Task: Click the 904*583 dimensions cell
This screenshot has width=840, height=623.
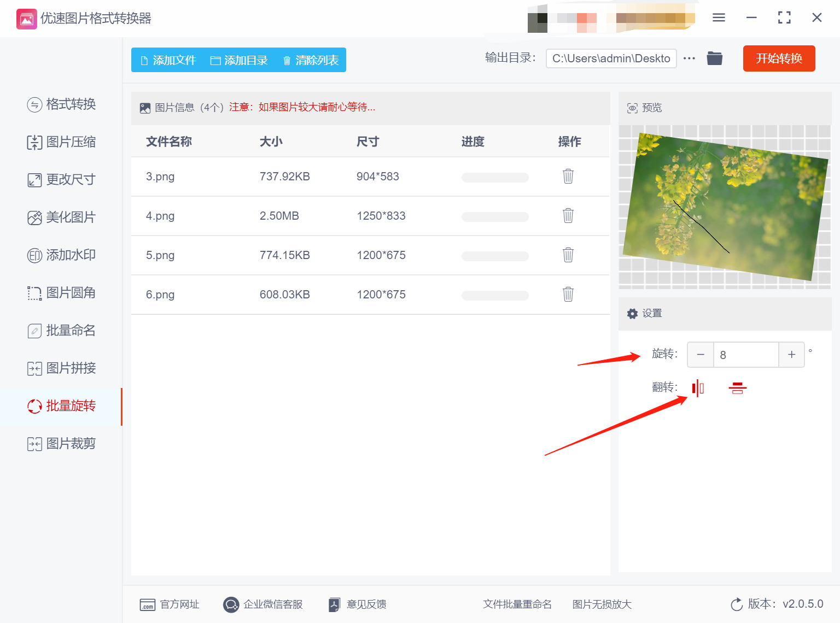Action: [378, 177]
